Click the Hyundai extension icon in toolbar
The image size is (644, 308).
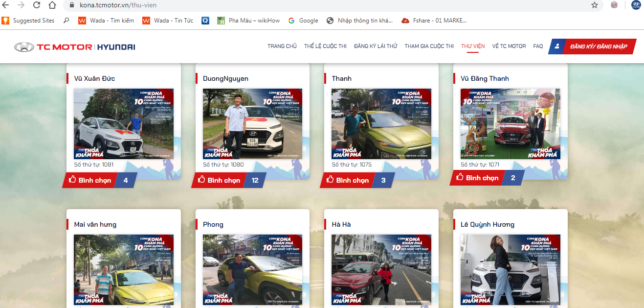(x=636, y=5)
